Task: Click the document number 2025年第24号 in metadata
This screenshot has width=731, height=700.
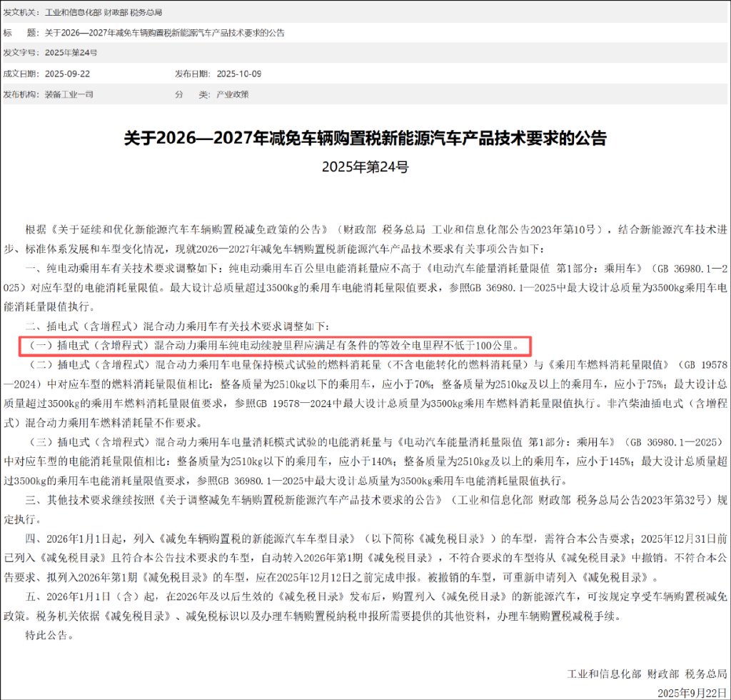Action: pos(71,53)
